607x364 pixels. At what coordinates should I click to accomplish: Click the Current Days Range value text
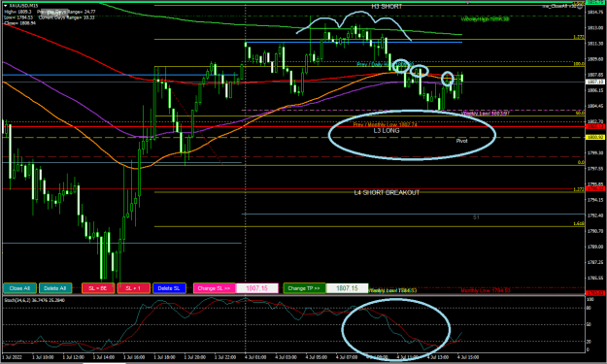(66, 17)
